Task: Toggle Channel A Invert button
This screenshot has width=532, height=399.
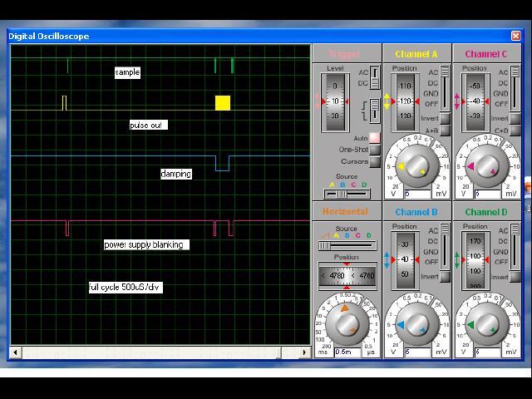Action: coord(445,118)
